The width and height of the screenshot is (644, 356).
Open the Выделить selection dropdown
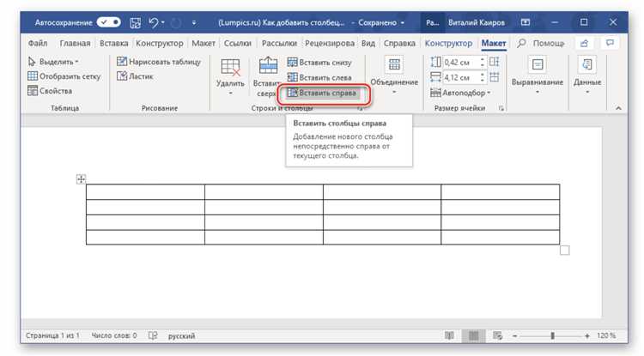(x=53, y=62)
